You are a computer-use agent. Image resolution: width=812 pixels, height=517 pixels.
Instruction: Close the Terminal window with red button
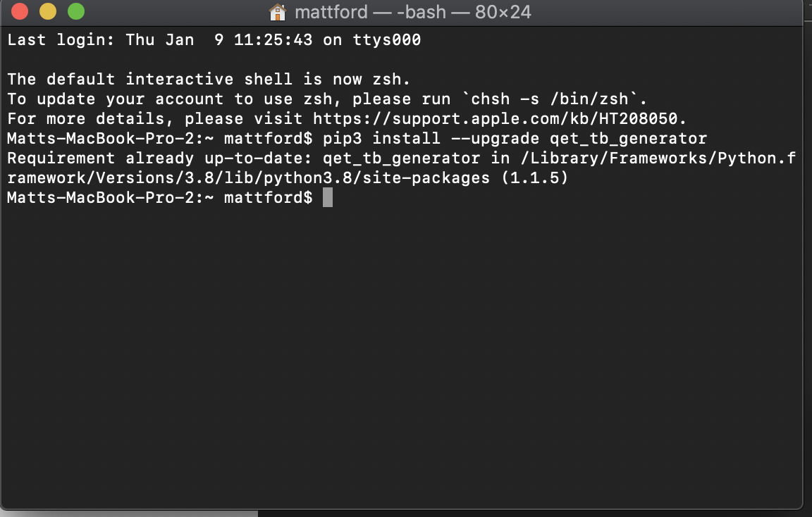point(20,11)
